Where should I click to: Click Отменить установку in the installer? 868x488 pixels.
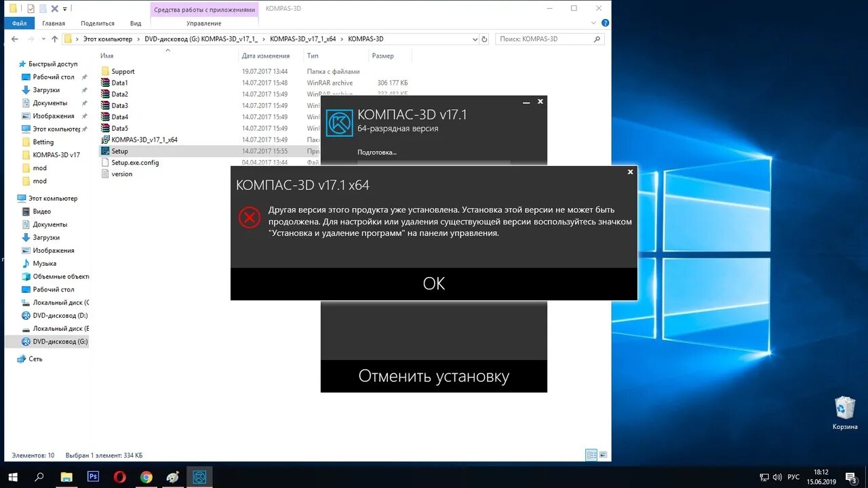coord(434,376)
